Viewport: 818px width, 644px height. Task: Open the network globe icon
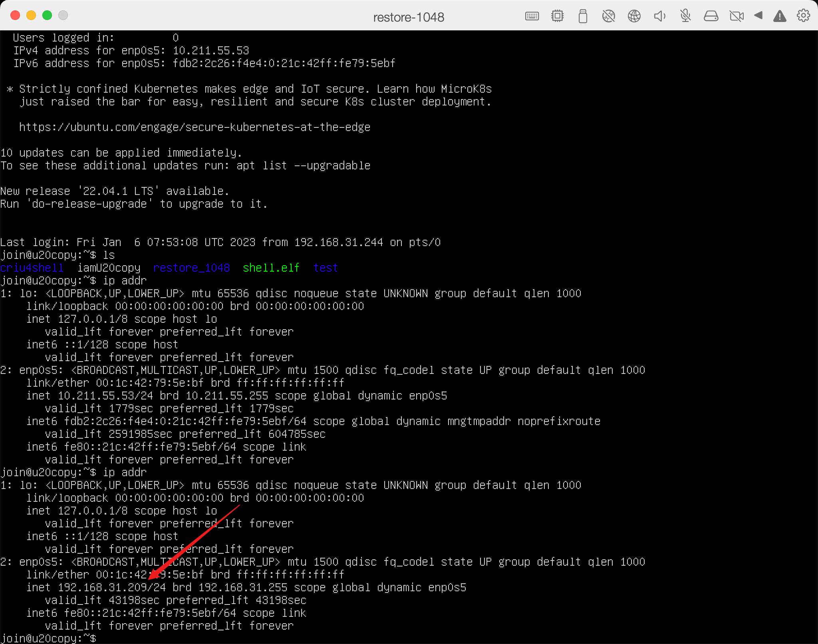(634, 16)
